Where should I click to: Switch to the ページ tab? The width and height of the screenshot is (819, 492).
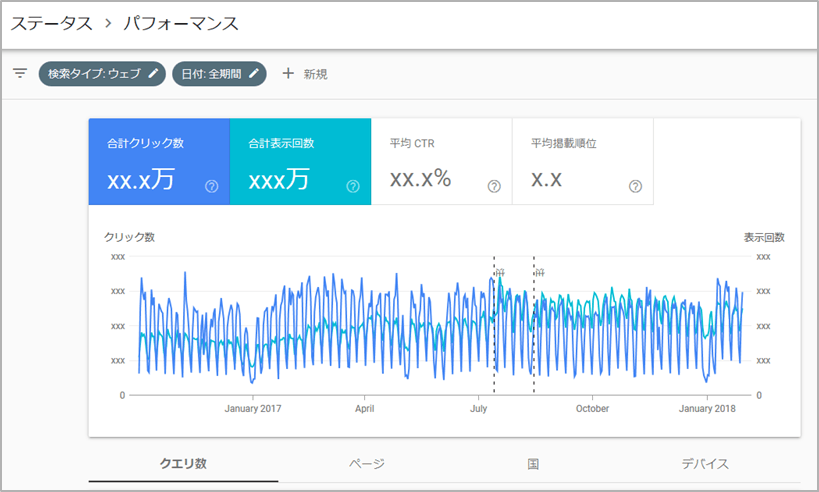tap(366, 464)
